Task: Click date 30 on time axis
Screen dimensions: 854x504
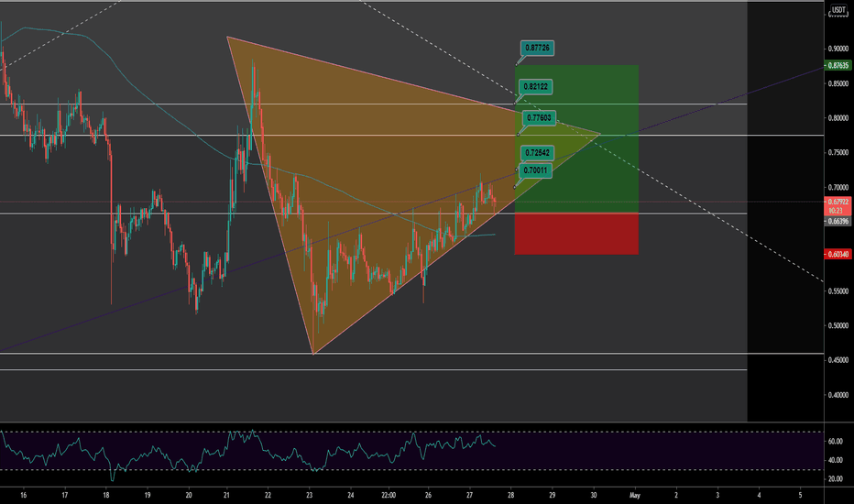Action: tap(594, 495)
